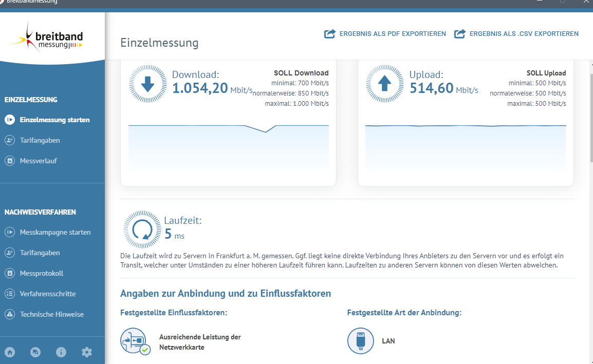Start the Messkampagne from the sidebar
The height and width of the screenshot is (364, 593).
[55, 232]
